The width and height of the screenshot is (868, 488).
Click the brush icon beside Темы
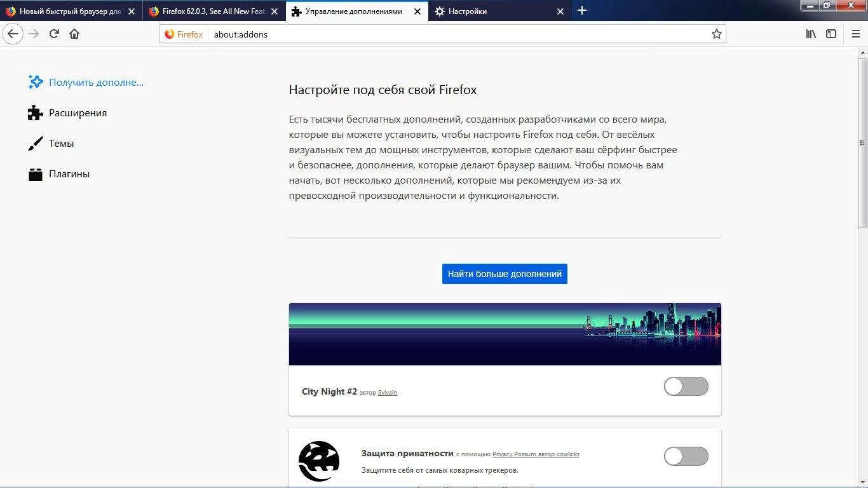point(35,144)
